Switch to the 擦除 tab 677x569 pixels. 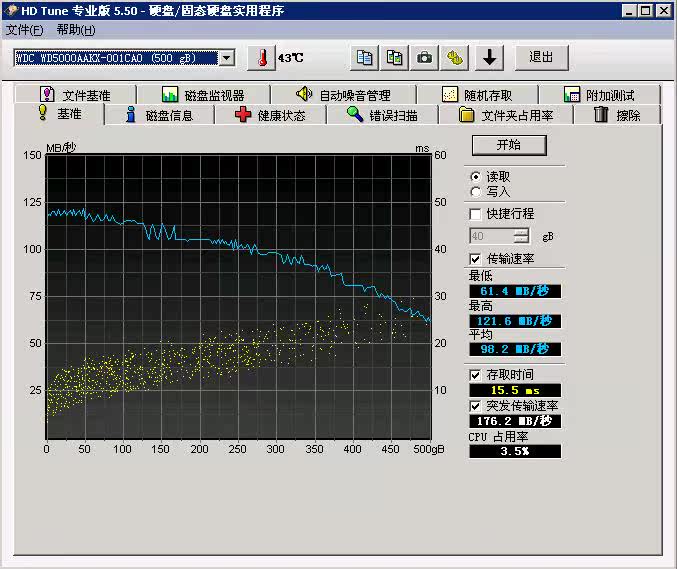pos(617,115)
